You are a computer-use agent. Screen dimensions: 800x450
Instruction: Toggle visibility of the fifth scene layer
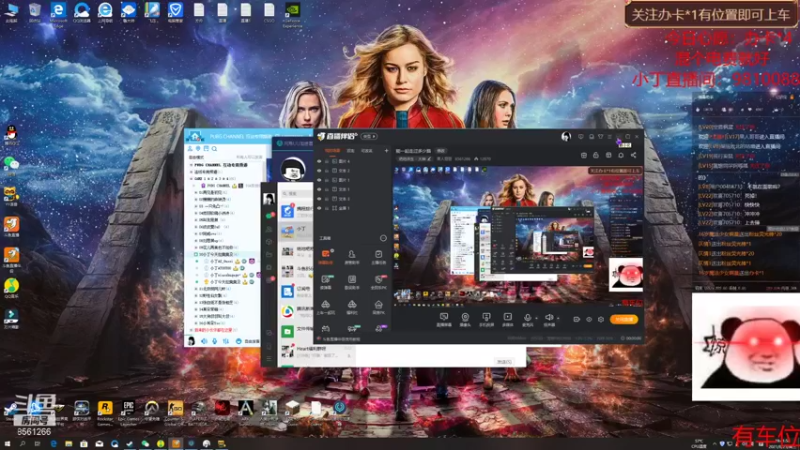click(x=319, y=198)
